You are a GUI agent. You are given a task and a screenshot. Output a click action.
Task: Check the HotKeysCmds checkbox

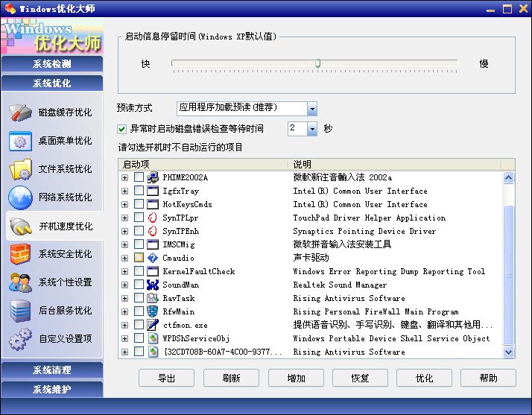click(139, 204)
